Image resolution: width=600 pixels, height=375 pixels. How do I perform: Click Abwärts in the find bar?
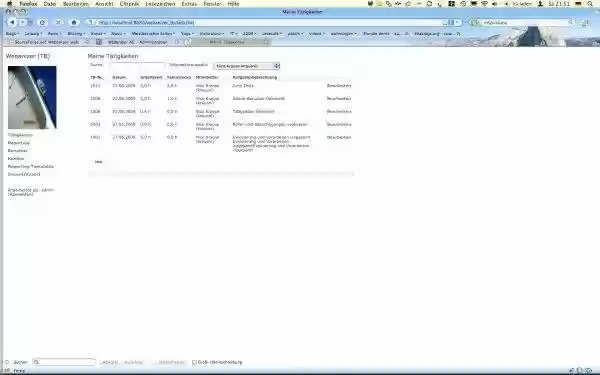(109, 362)
